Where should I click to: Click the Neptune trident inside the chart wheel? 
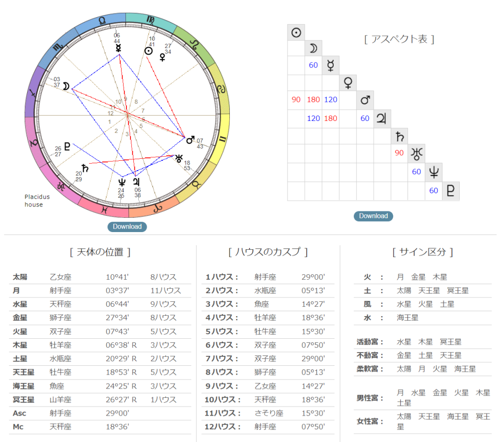click(122, 182)
